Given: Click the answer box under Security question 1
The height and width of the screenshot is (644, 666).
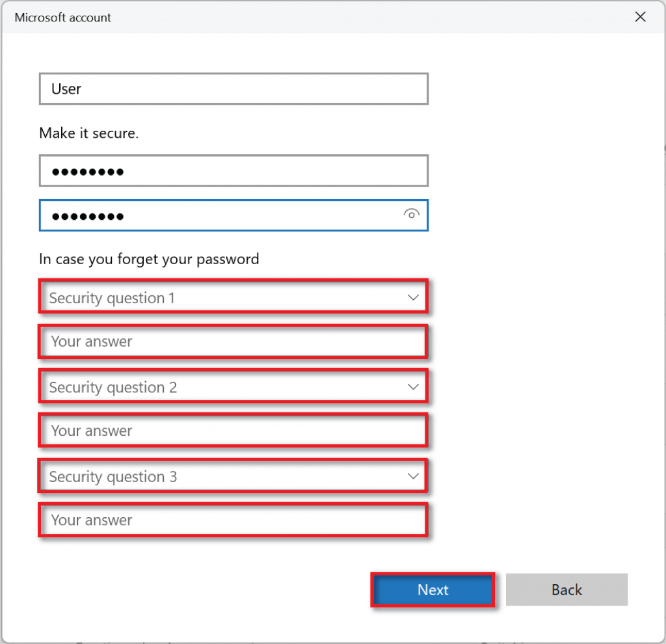Looking at the screenshot, I should [233, 342].
